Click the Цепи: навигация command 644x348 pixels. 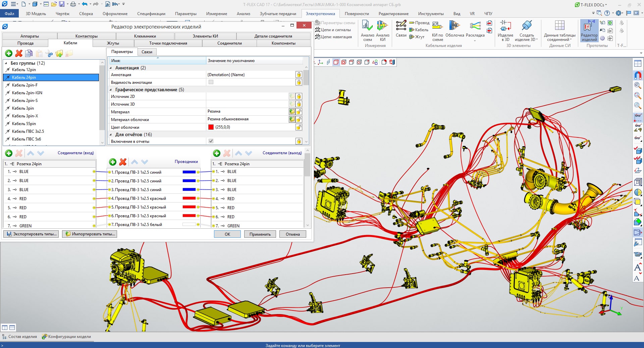(x=333, y=37)
